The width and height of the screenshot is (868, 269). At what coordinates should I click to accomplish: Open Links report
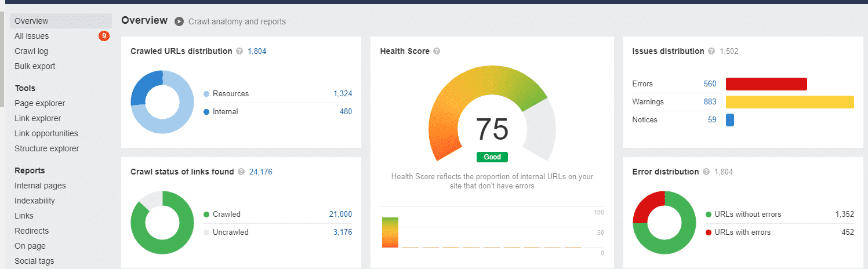click(x=24, y=216)
